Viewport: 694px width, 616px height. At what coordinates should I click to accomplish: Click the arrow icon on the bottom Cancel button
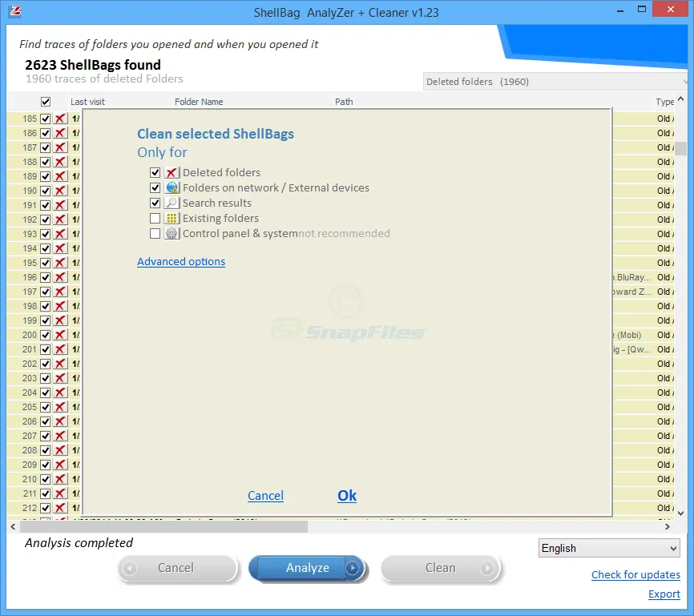click(130, 568)
